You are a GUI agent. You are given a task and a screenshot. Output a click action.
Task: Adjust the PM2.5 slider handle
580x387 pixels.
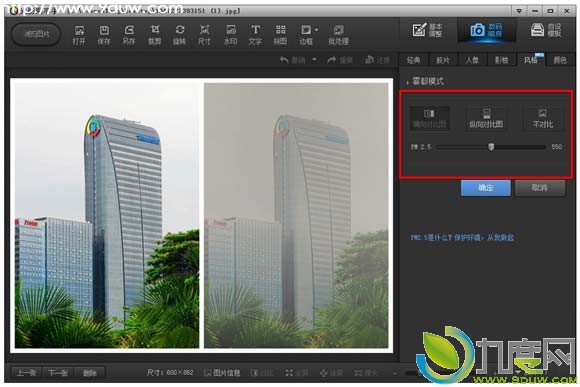click(x=491, y=147)
